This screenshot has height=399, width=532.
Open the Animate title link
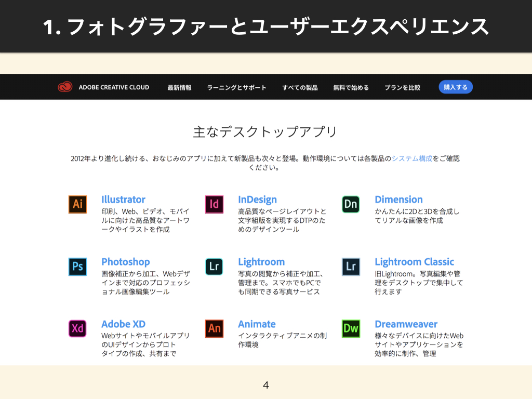tap(257, 324)
